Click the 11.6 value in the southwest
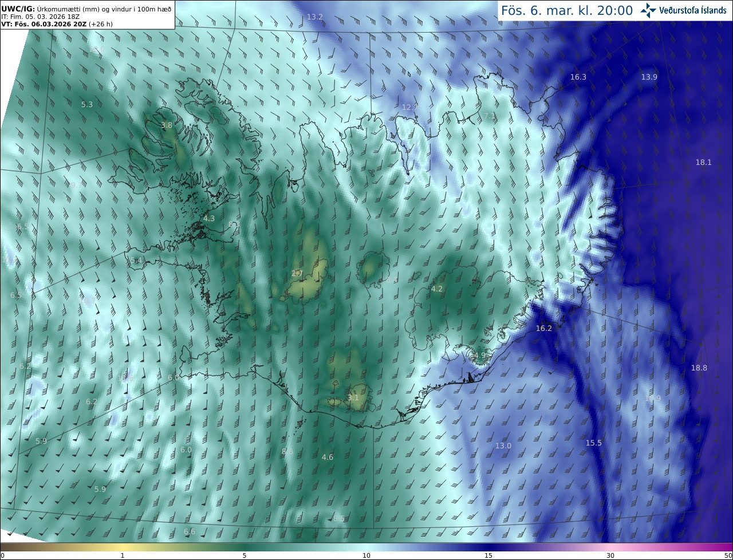 125,378
